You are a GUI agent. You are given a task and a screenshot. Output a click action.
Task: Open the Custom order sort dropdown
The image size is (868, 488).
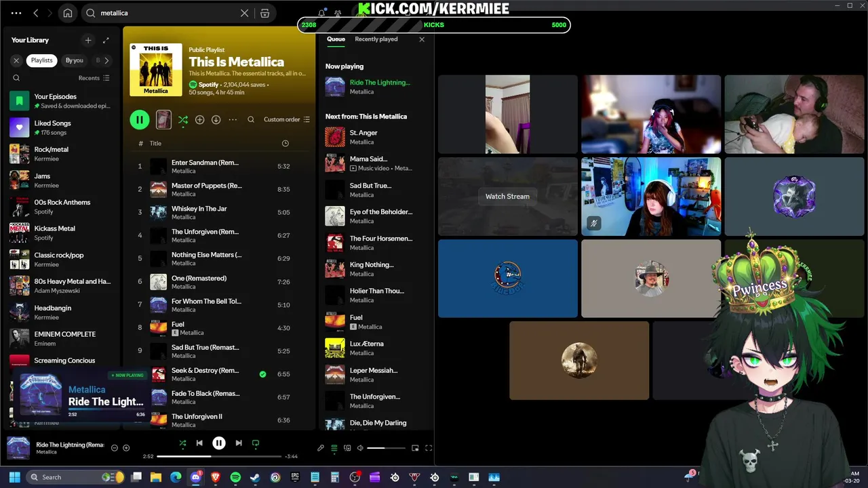[287, 119]
